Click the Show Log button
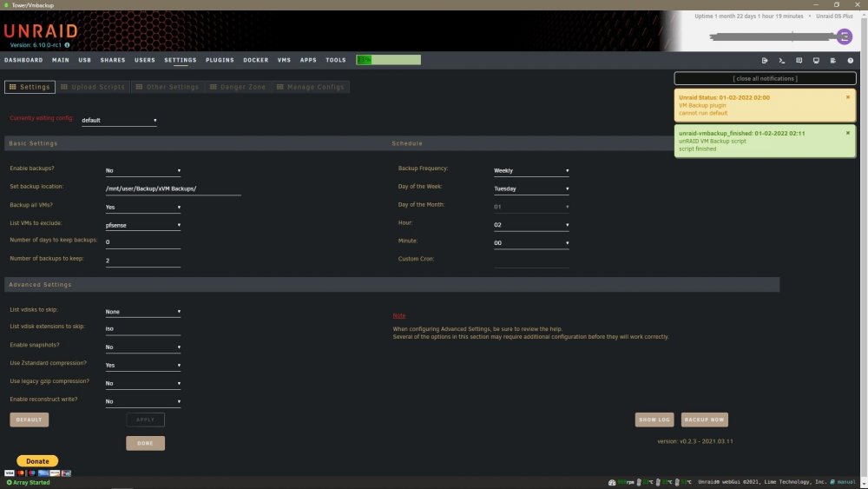Screen dimensions: 868x489 pyautogui.click(x=654, y=420)
